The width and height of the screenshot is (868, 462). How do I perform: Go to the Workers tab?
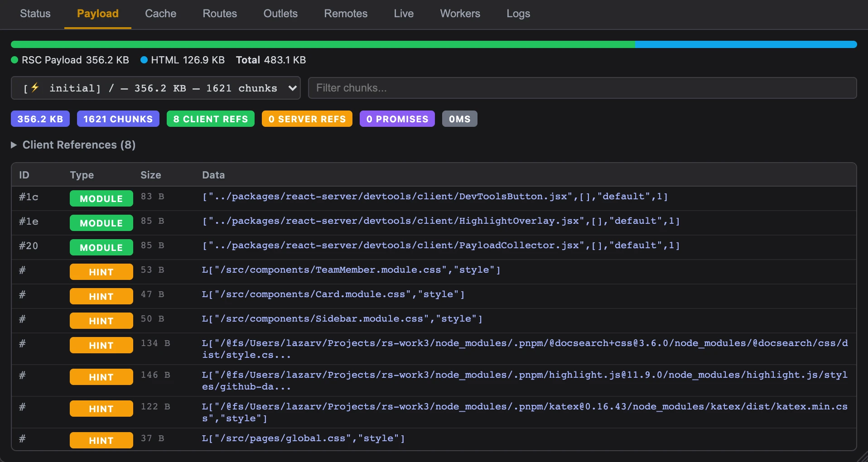pyautogui.click(x=460, y=14)
